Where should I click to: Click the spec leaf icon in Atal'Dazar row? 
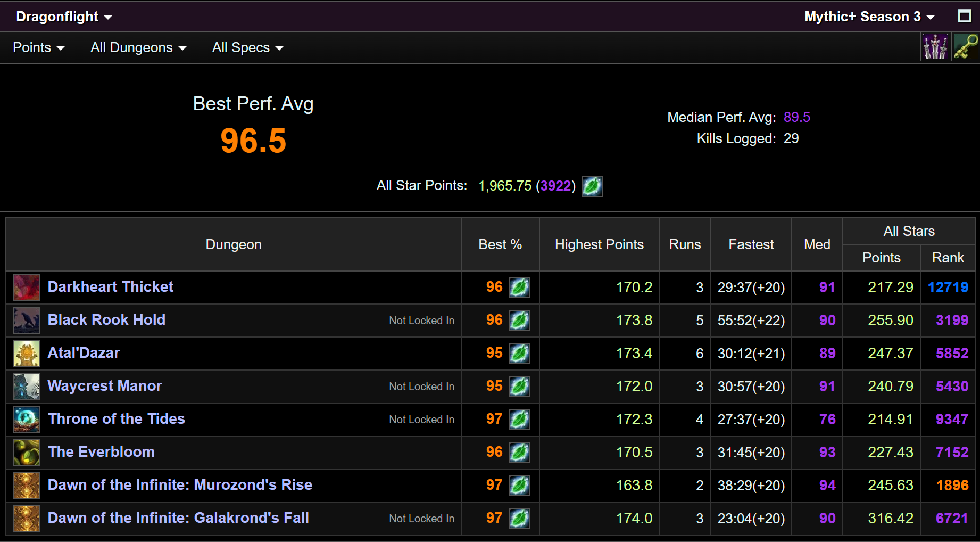click(520, 354)
